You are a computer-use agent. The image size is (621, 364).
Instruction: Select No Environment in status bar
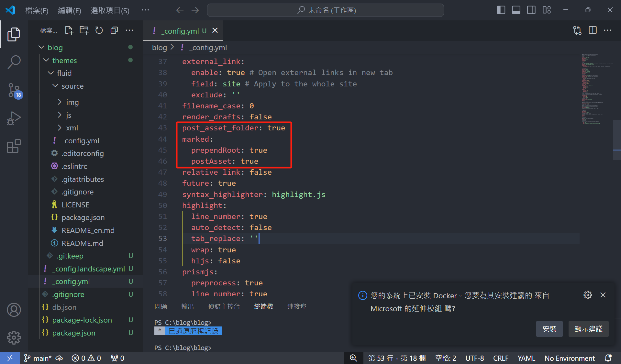569,358
